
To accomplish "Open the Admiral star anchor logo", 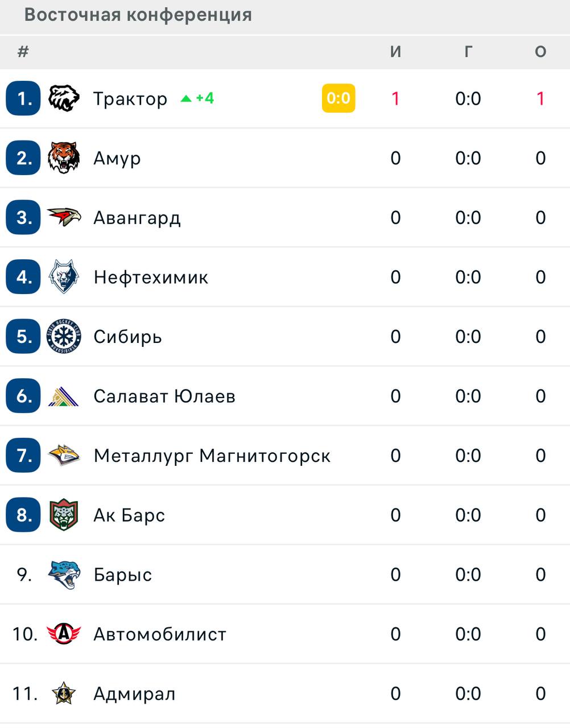I will click(63, 693).
